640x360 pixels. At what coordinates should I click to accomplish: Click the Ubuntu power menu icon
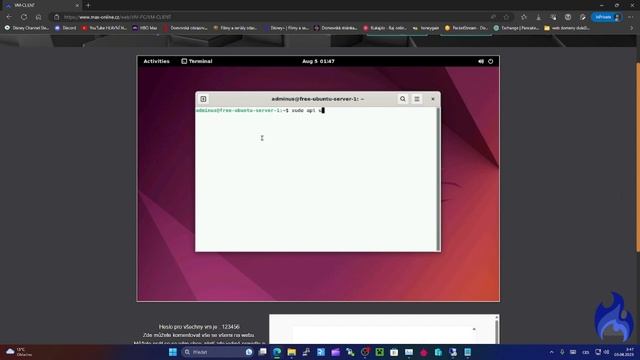tap(491, 61)
